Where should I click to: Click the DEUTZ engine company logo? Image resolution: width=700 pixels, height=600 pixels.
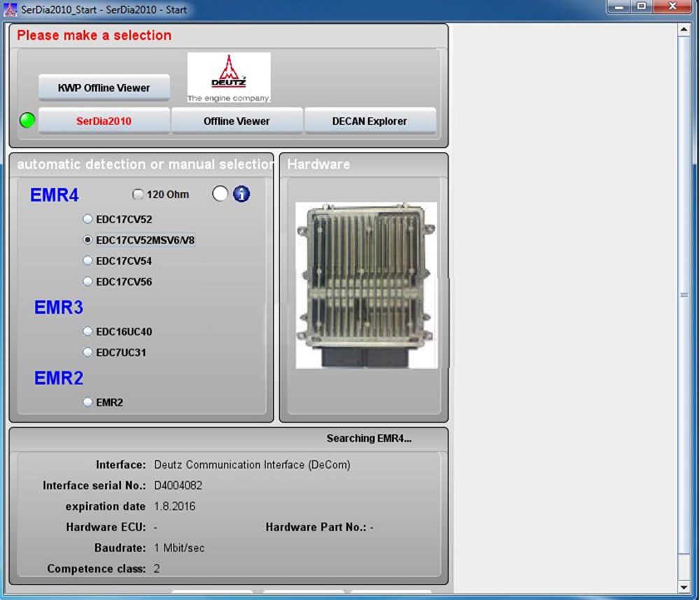coord(229,78)
